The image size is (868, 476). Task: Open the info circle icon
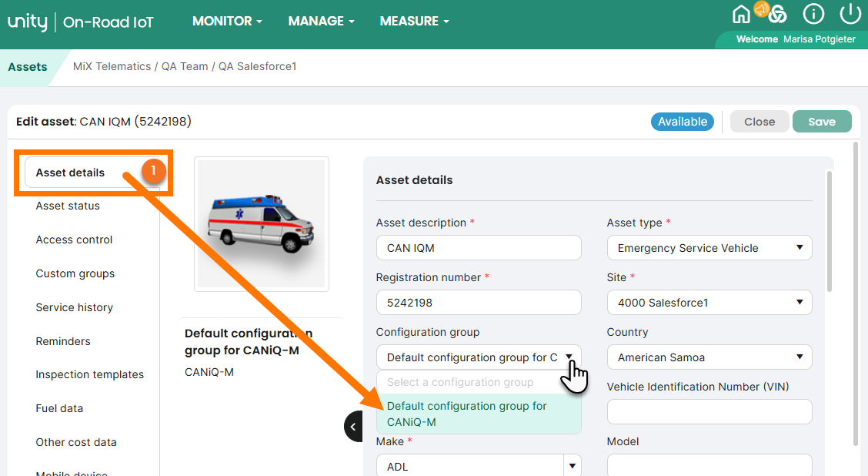tap(813, 14)
